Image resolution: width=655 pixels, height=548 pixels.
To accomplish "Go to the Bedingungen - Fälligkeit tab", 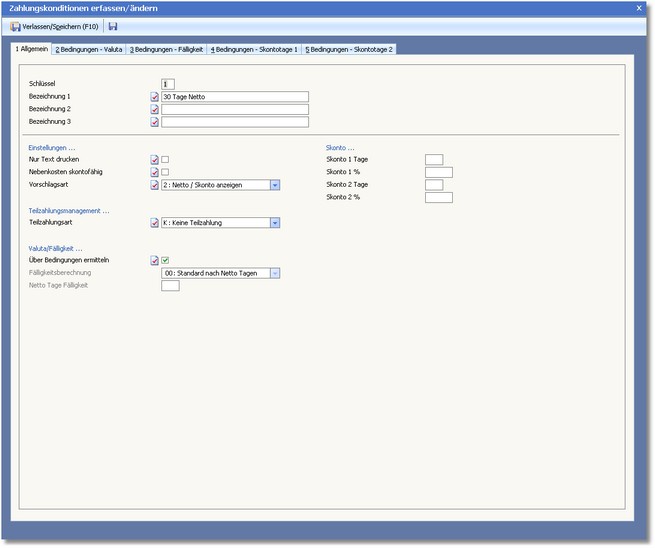I will (x=165, y=49).
